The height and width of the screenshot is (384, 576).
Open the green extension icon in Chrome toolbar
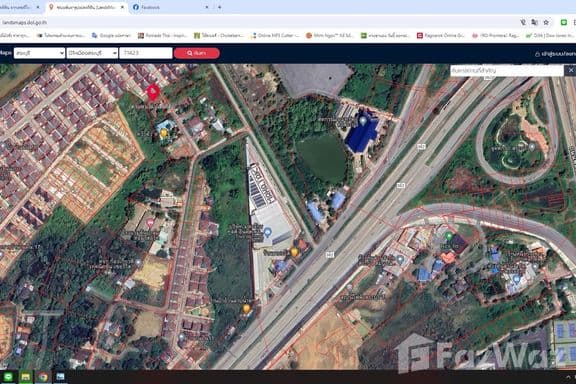click(564, 22)
